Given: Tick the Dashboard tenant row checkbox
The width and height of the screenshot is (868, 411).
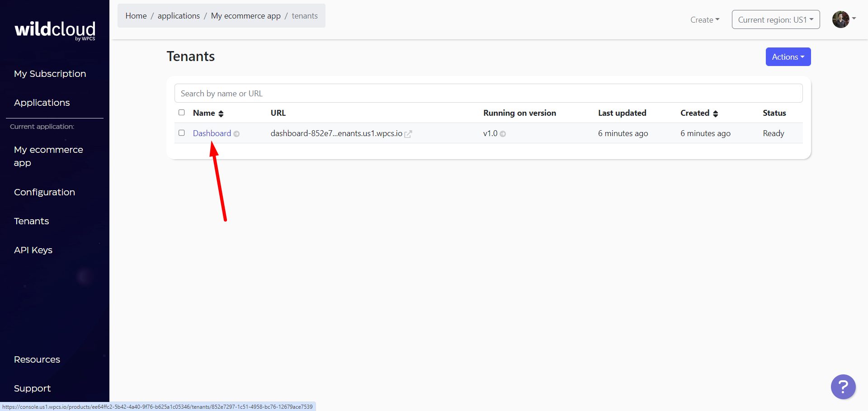Looking at the screenshot, I should [182, 133].
